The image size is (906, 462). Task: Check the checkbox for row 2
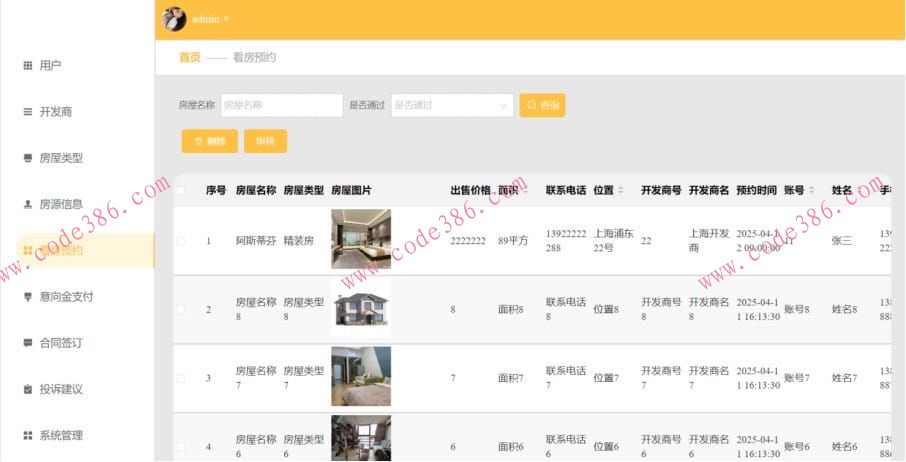pyautogui.click(x=181, y=310)
